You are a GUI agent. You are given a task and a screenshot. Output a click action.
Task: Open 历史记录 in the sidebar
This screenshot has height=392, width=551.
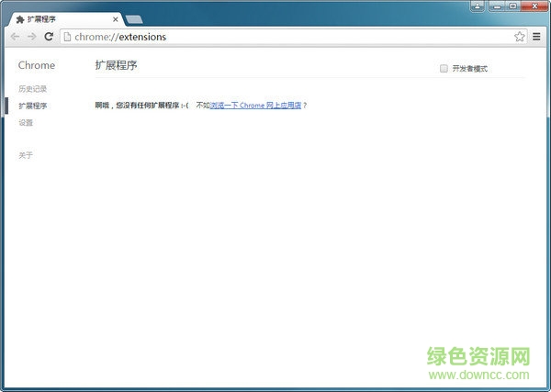coord(33,89)
